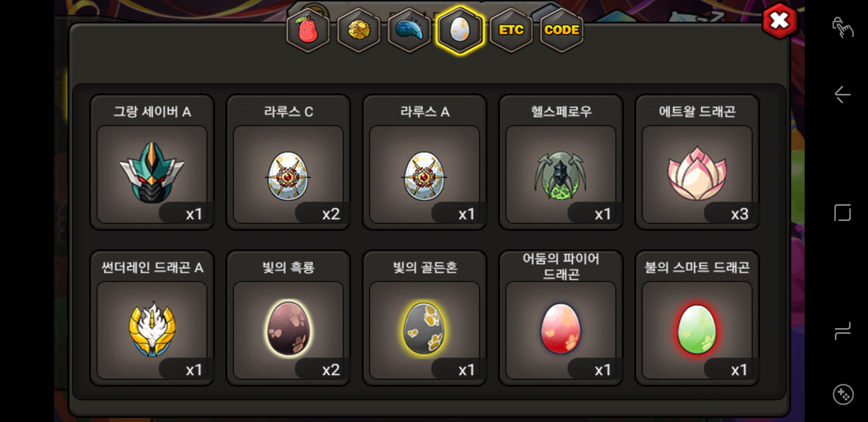Switch to the ETC tab
This screenshot has width=868, height=422.
click(511, 30)
